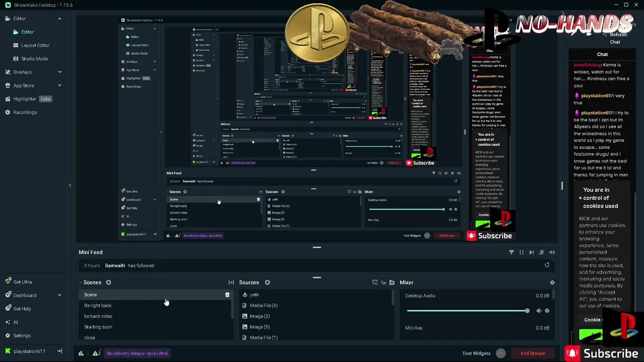Click the Sources list scrollbar
Image resolution: width=644 pixels, height=362 pixels.
coord(393,298)
